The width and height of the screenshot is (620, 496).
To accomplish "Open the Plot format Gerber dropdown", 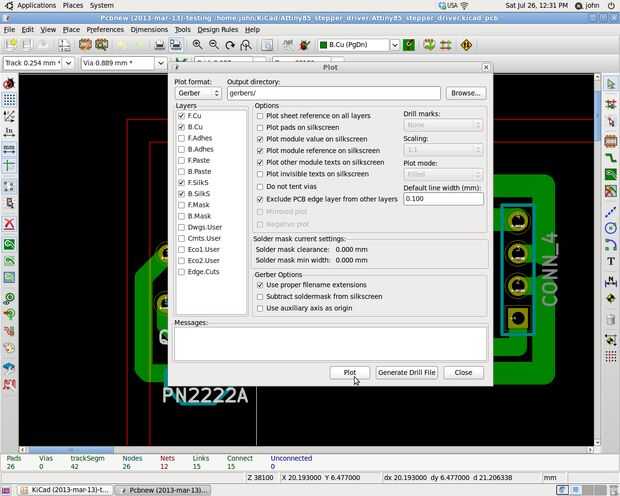I will click(x=198, y=93).
